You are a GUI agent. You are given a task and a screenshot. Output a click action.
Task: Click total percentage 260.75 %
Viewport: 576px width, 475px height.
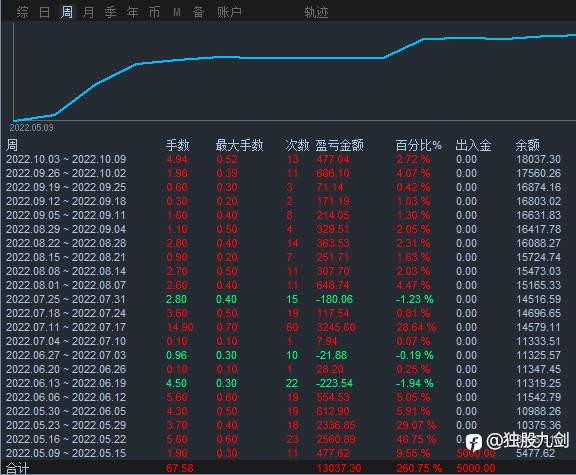click(419, 468)
